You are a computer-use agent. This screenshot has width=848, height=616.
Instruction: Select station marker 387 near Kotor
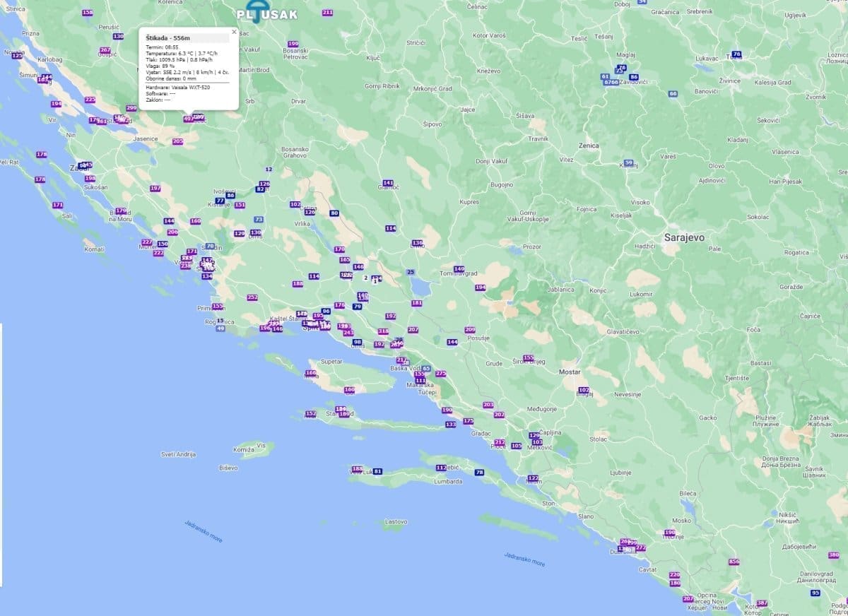(x=762, y=603)
